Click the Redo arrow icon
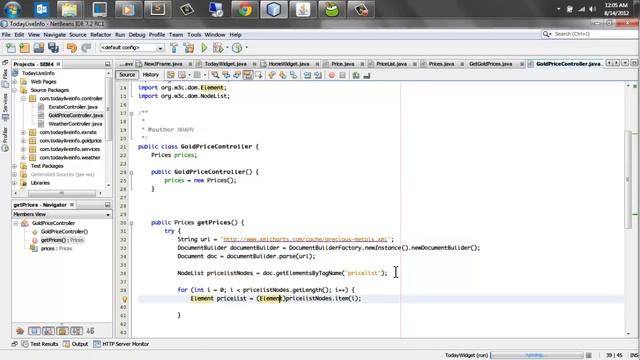This screenshot has height=360, width=640. pyautogui.click(x=86, y=48)
